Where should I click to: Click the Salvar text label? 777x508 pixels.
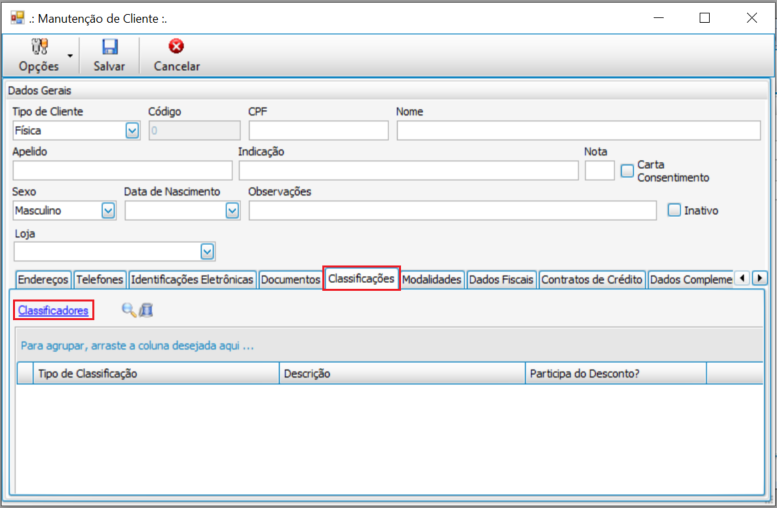coord(110,66)
